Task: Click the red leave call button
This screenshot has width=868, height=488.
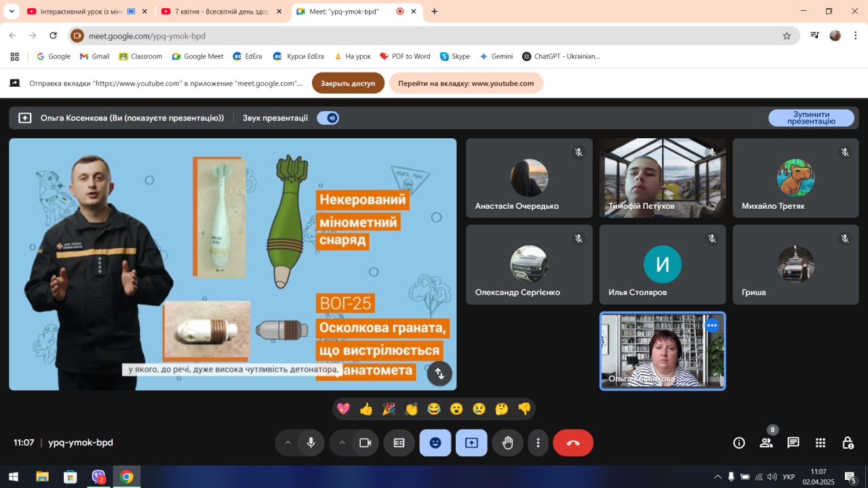Action: (573, 443)
